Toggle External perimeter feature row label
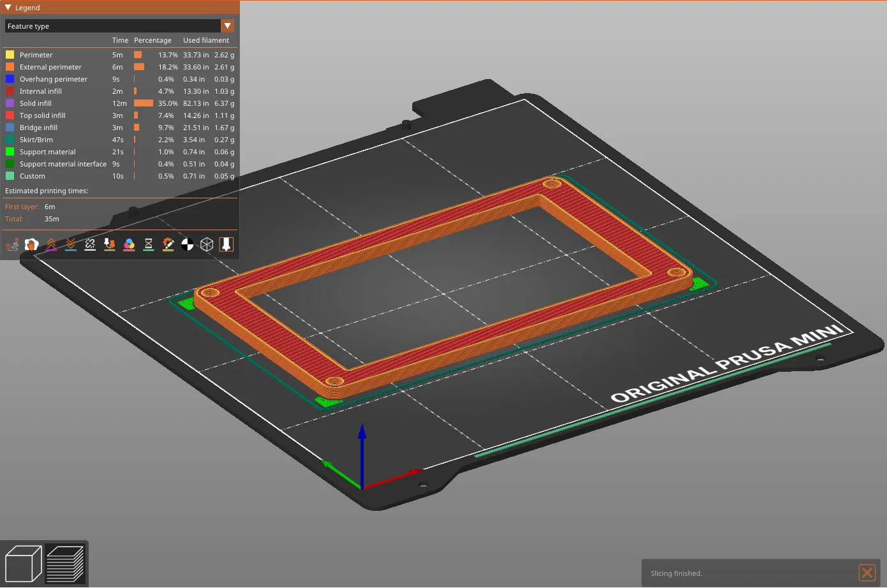This screenshot has width=887, height=588. point(50,67)
